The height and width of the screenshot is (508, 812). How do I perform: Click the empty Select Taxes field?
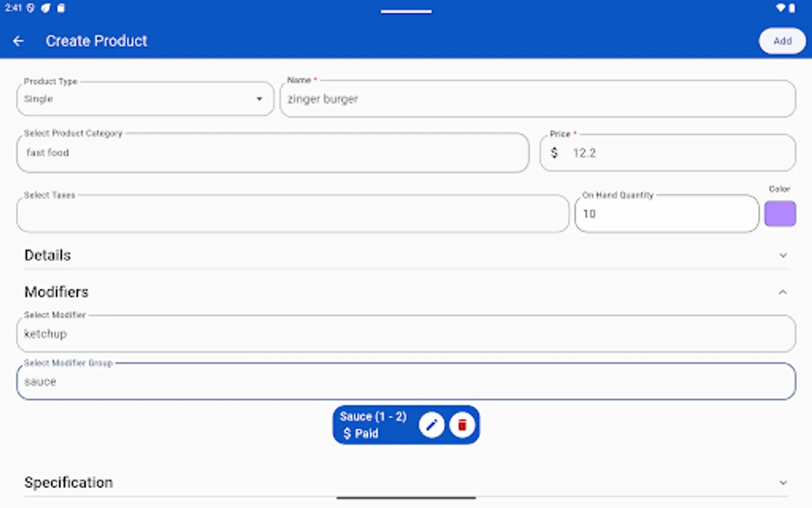(x=293, y=213)
